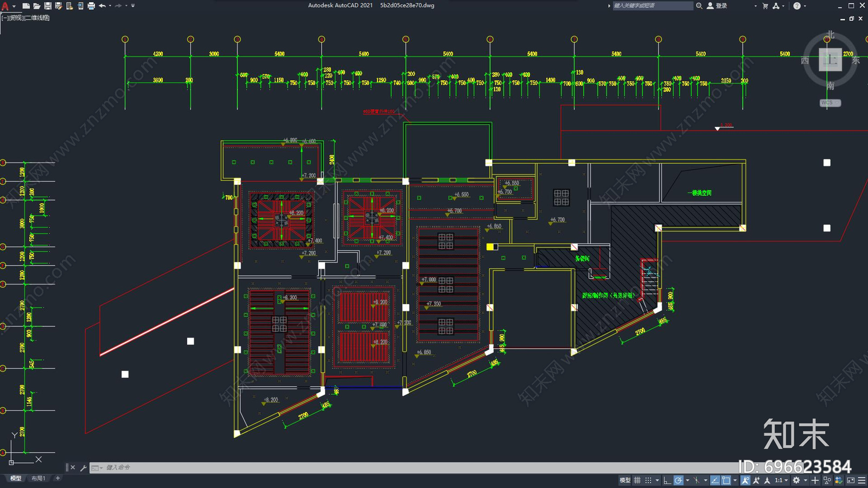Add a new layout with plus tab
868x488 pixels.
tap(58, 478)
